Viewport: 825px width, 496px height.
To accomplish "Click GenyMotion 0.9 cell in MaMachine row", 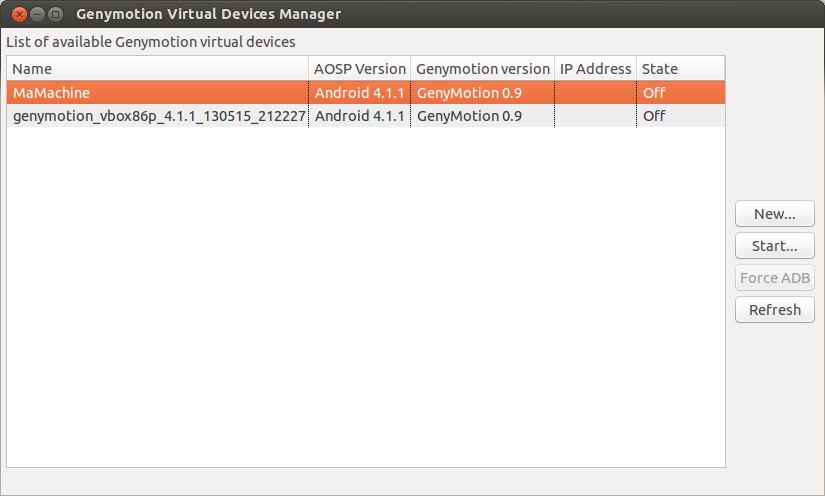I will tap(469, 93).
